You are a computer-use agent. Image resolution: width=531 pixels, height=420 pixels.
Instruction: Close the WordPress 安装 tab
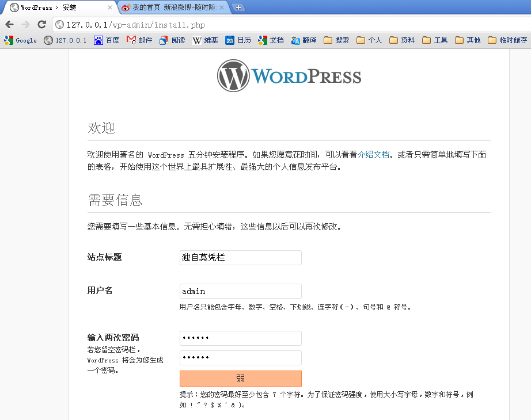click(110, 7)
